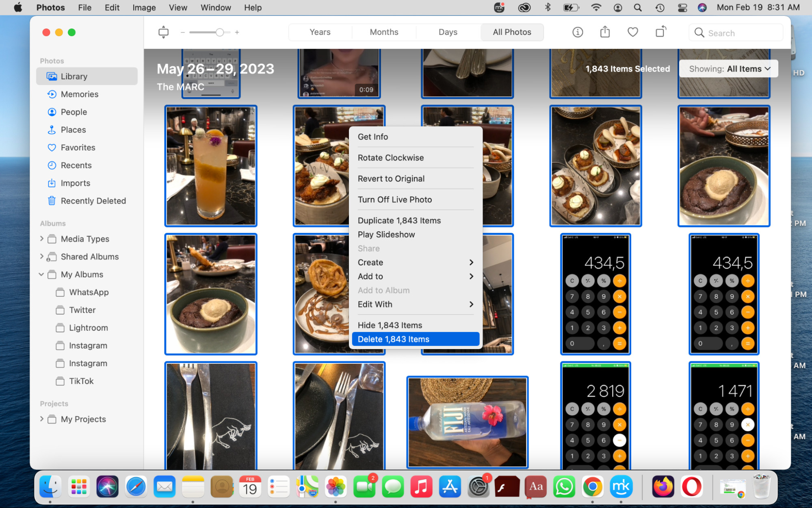This screenshot has height=508, width=812.
Task: Switch to the Days tab
Action: [448, 32]
